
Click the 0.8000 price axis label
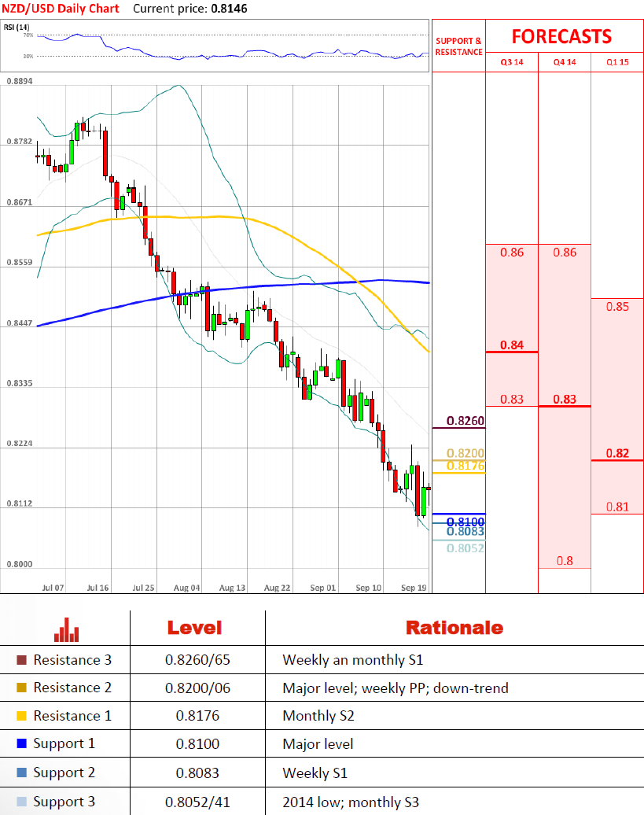pyautogui.click(x=19, y=564)
